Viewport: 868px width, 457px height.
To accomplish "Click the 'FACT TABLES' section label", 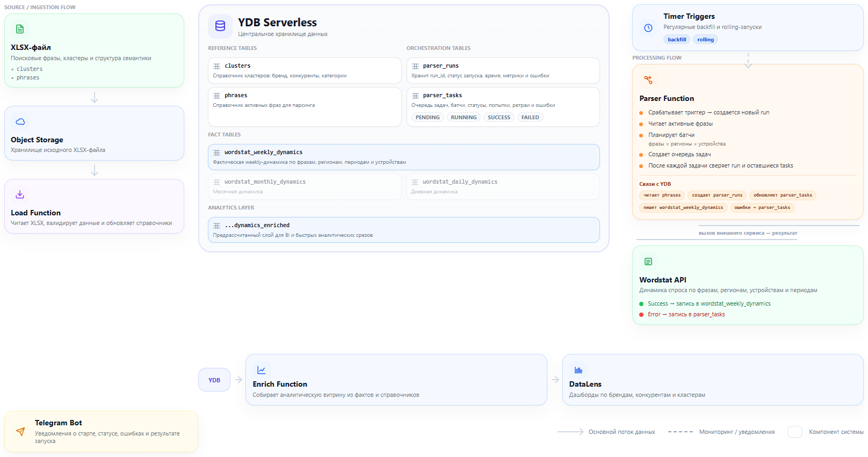I will 225,134.
